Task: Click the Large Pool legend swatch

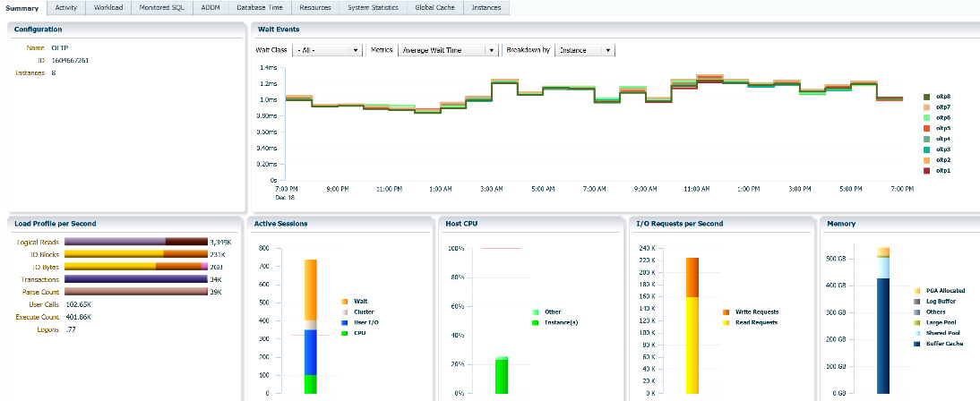Action: pyautogui.click(x=916, y=322)
